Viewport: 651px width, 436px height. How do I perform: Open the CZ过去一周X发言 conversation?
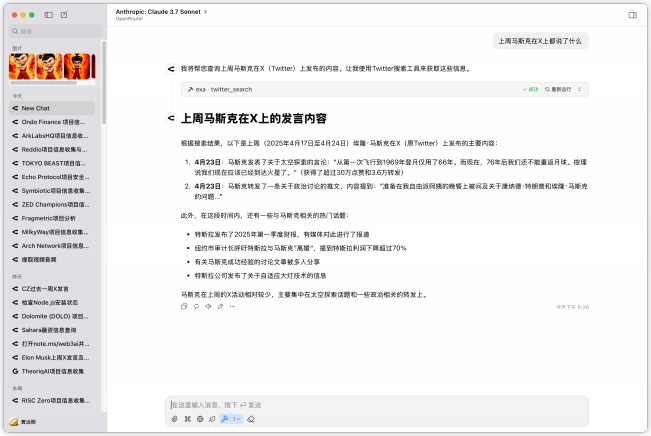[52, 289]
